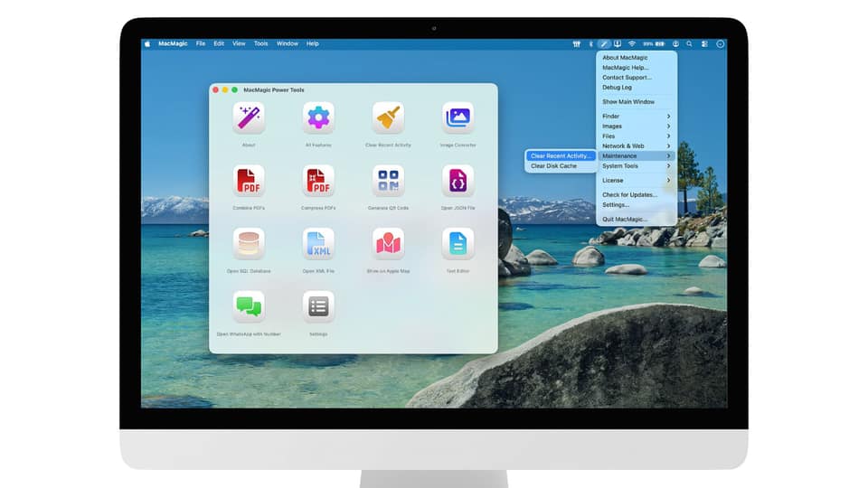The width and height of the screenshot is (868, 488).
Task: Open the Help menu in menu bar
Action: [x=312, y=43]
